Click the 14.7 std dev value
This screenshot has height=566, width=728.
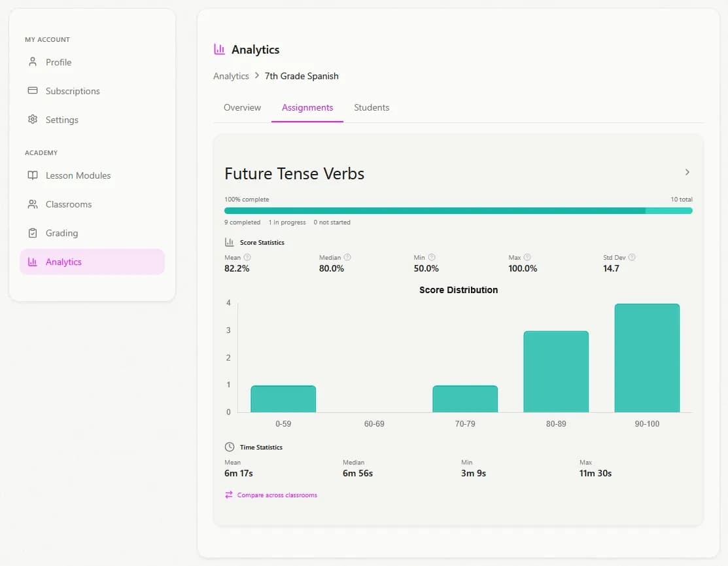[x=611, y=268]
